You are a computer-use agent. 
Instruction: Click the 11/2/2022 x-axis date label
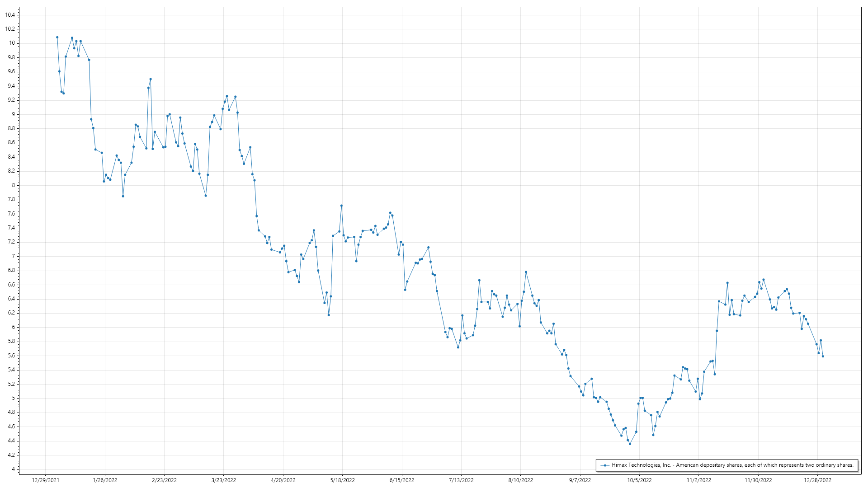[x=699, y=480]
